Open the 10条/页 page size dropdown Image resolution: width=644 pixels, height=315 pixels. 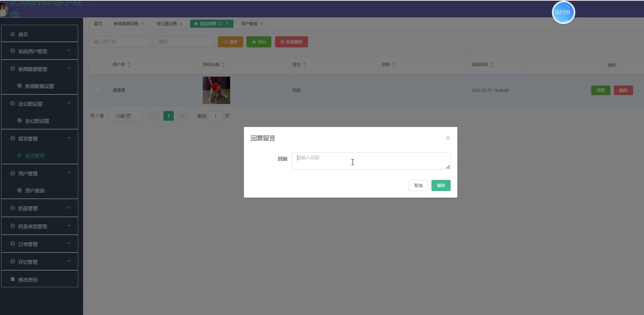point(126,116)
